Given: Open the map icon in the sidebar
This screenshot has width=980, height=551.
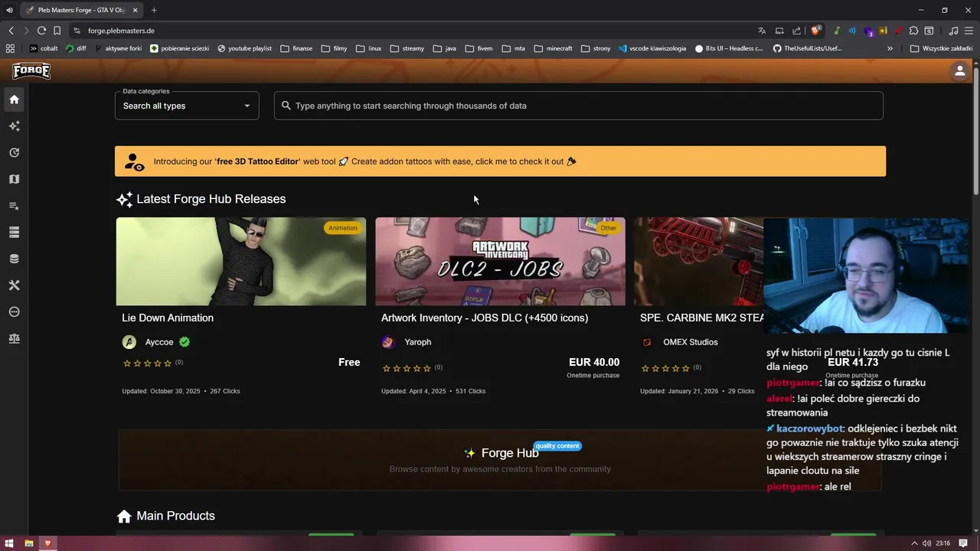Looking at the screenshot, I should point(14,179).
